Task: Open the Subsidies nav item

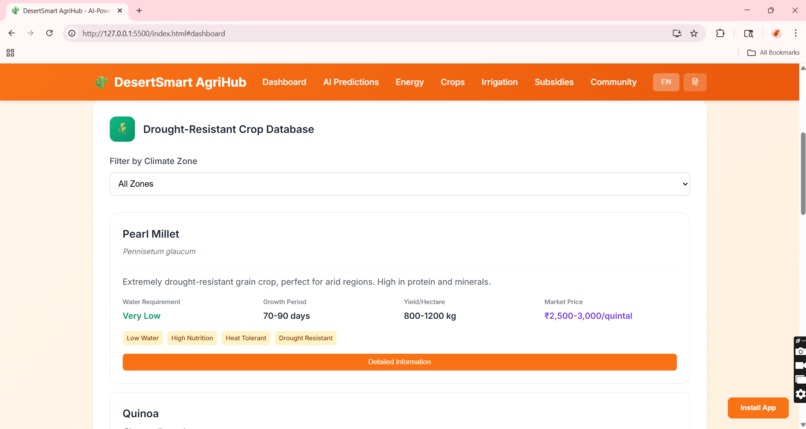Action: tap(554, 82)
